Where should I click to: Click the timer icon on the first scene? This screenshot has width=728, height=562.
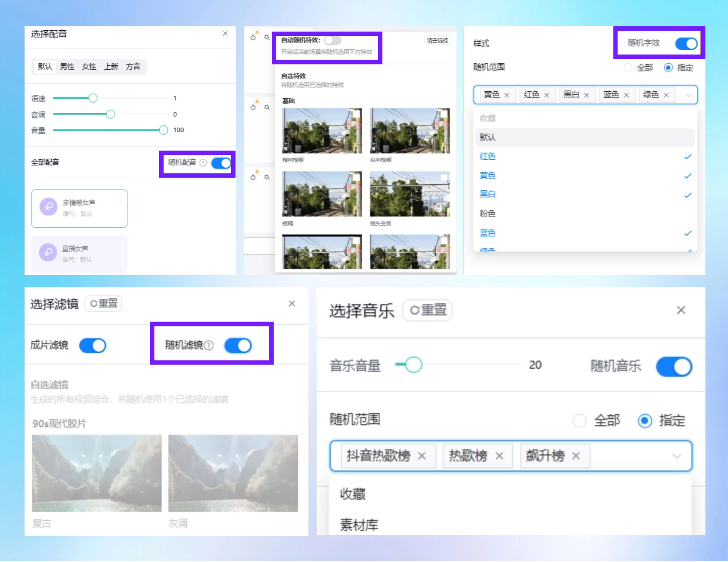coord(253,39)
